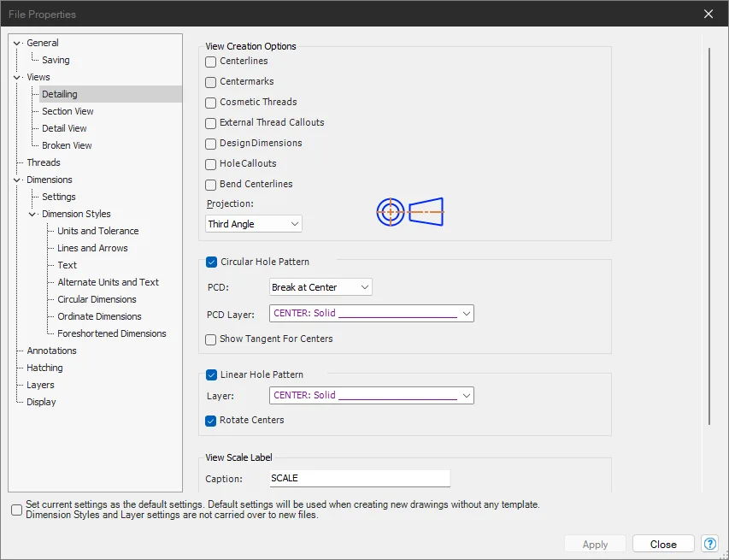Enable the Hole Callouts checkbox
Image resolution: width=729 pixels, height=560 pixels.
click(210, 164)
